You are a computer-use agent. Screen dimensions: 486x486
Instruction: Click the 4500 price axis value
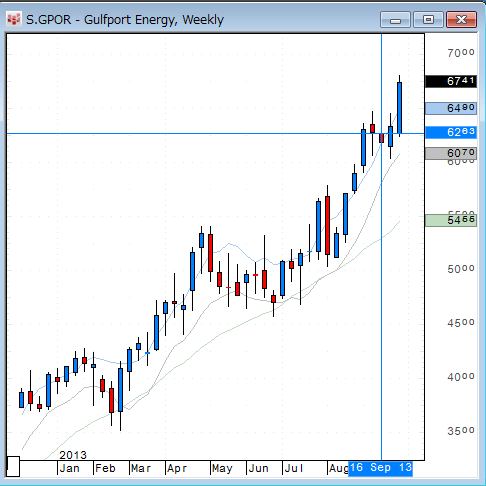461,323
